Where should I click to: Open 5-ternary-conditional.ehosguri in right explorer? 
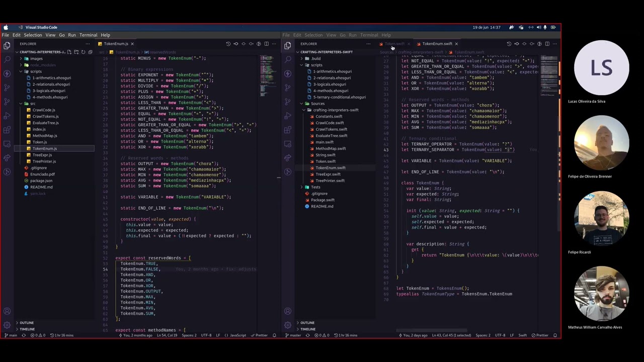click(x=340, y=97)
